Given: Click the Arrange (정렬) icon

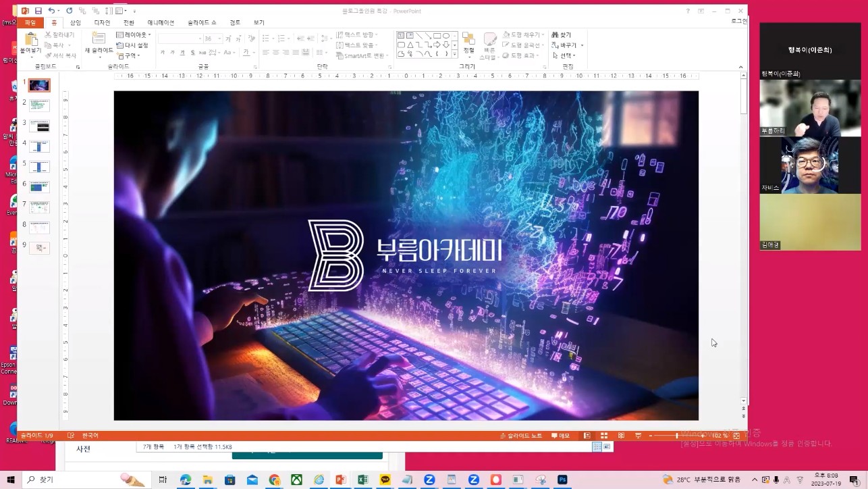Looking at the screenshot, I should [468, 39].
